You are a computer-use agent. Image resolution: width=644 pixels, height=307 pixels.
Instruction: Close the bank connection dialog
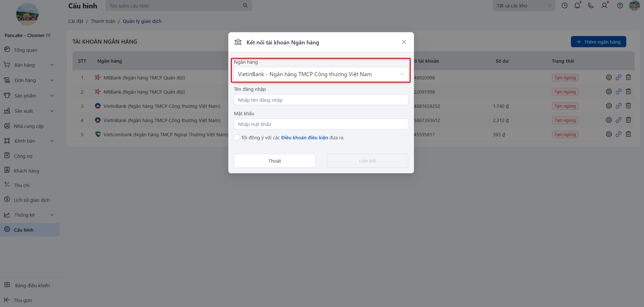point(404,42)
